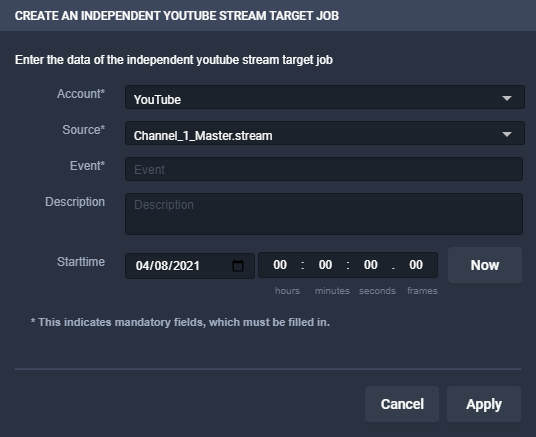This screenshot has height=437, width=536.
Task: Click the Account* field label
Action: (81, 94)
